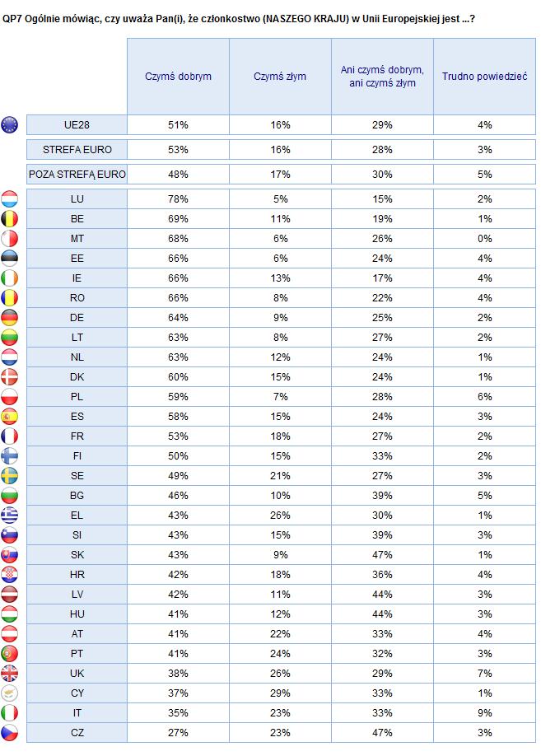Click the Finland flag icon
The width and height of the screenshot is (541, 756).
pos(9,455)
